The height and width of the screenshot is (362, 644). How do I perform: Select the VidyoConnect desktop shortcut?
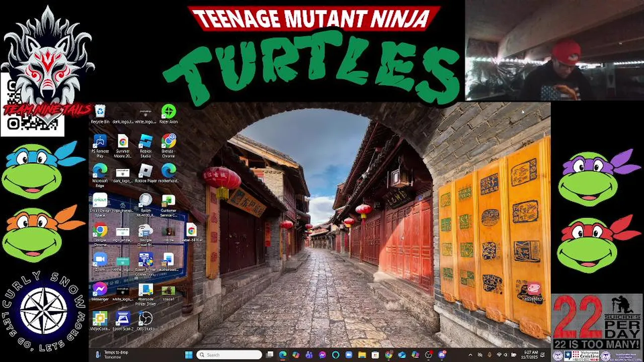click(x=100, y=321)
